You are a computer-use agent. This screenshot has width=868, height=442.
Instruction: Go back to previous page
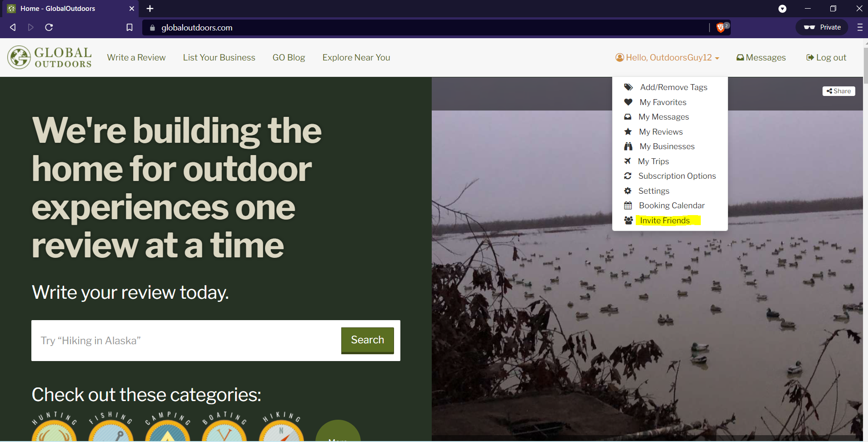click(x=13, y=27)
